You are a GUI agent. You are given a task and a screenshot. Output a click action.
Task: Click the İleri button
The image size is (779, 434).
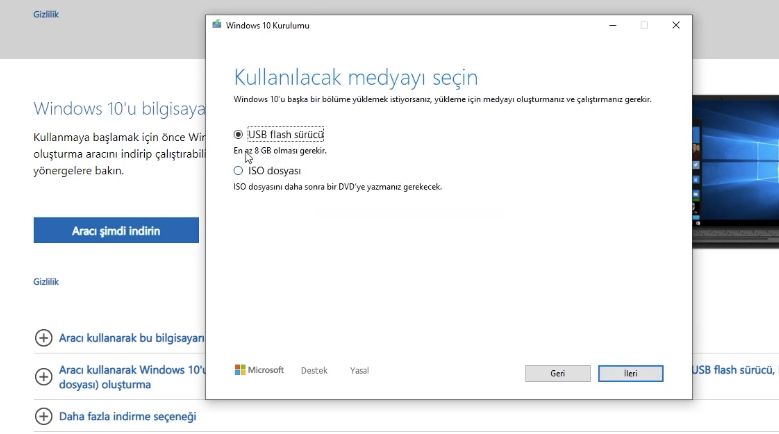point(630,373)
